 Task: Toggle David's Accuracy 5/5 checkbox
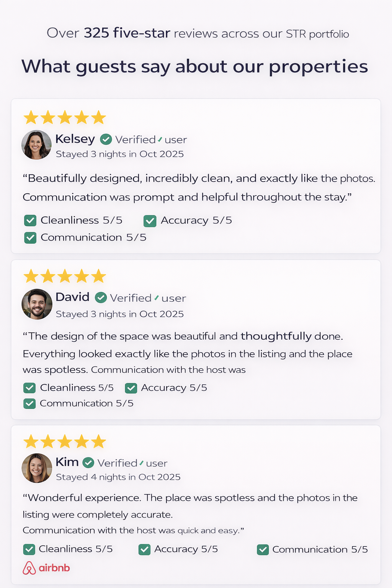pyautogui.click(x=131, y=388)
